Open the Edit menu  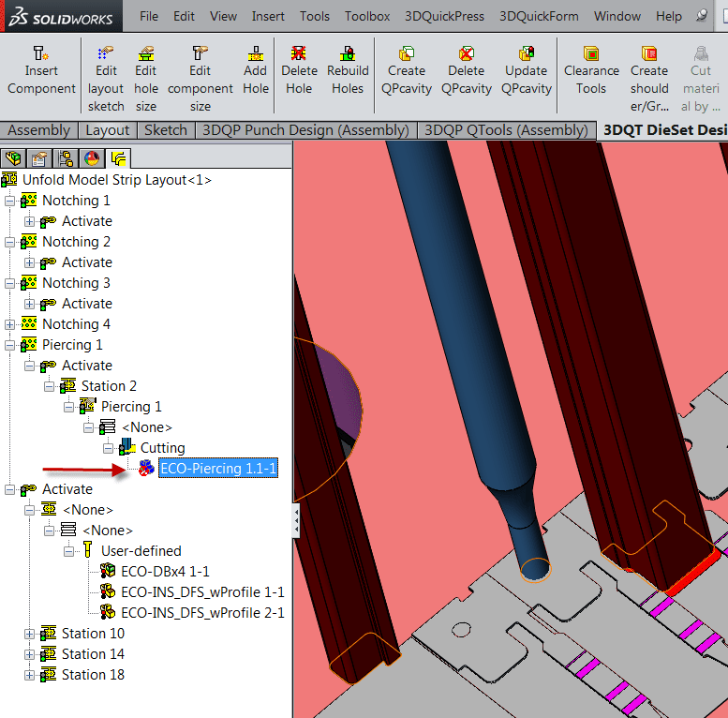[184, 16]
